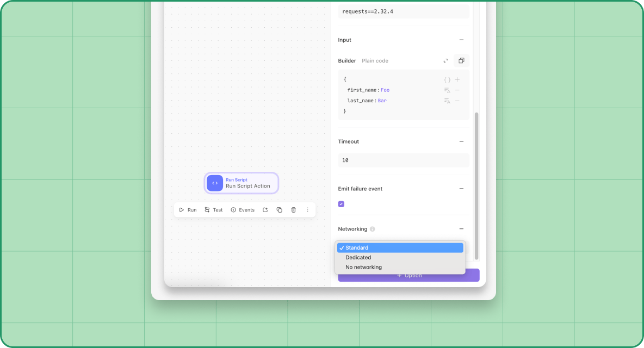This screenshot has height=348, width=644.
Task: Collapse the Input section
Action: point(461,40)
